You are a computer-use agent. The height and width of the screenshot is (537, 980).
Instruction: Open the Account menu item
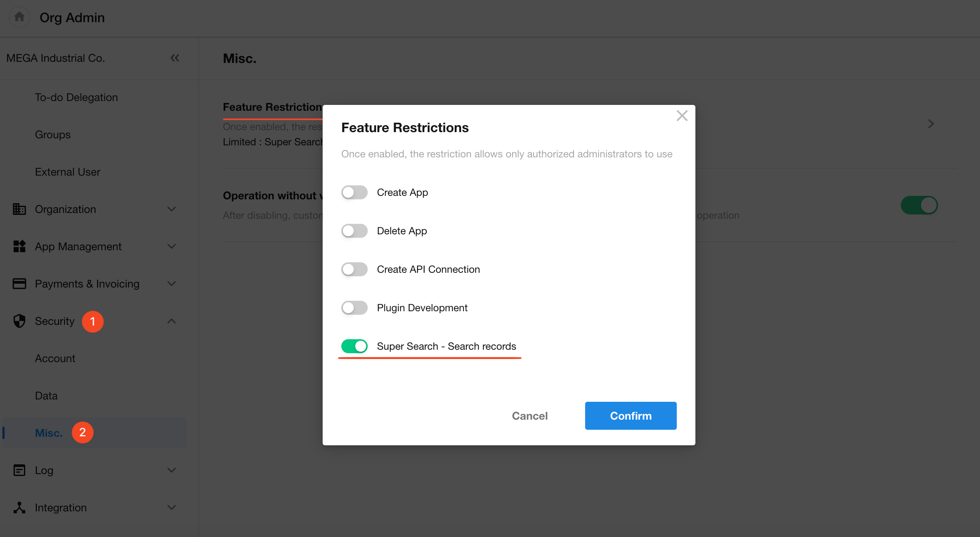click(x=55, y=358)
